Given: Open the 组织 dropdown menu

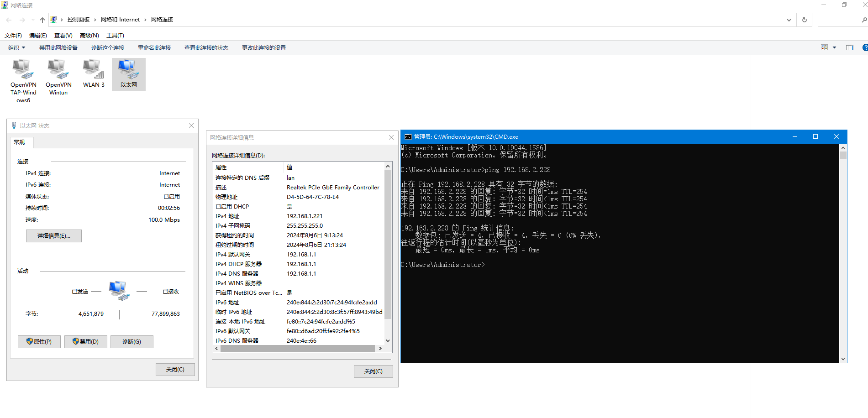Looking at the screenshot, I should [16, 47].
